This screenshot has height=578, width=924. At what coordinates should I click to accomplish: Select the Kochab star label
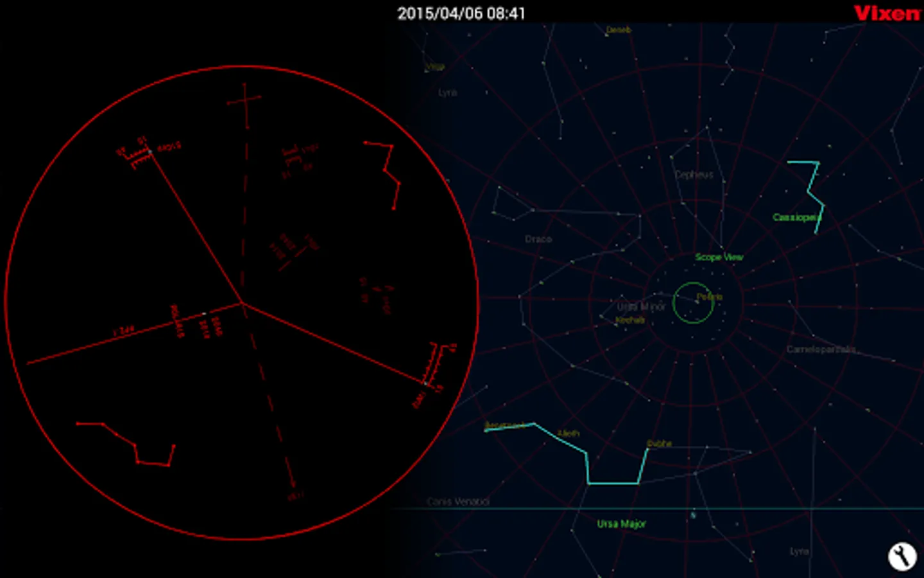click(x=629, y=320)
